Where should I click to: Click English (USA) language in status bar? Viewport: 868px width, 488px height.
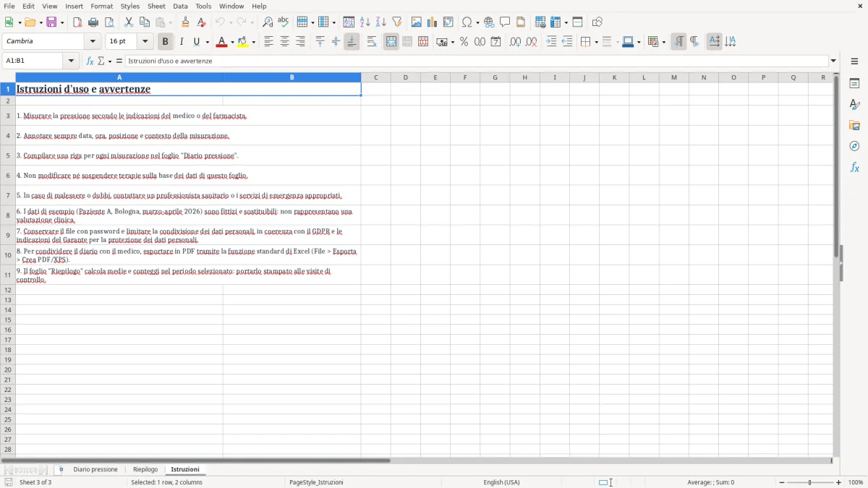(501, 482)
